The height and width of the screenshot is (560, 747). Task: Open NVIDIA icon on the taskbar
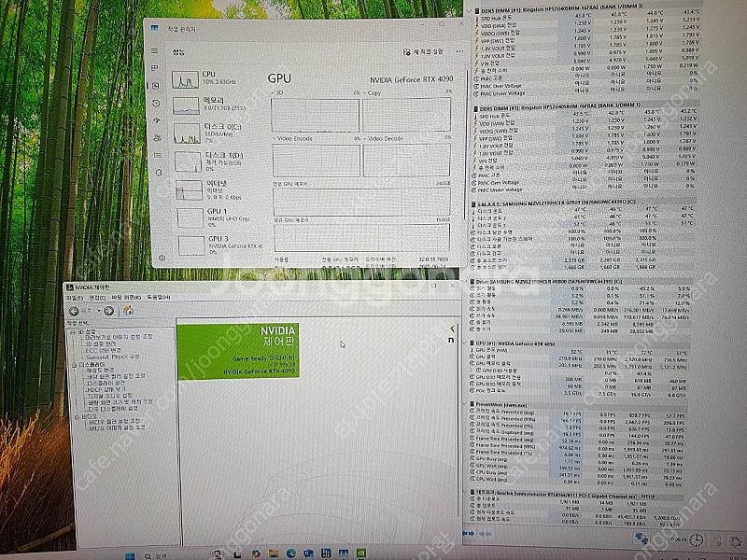361,553
